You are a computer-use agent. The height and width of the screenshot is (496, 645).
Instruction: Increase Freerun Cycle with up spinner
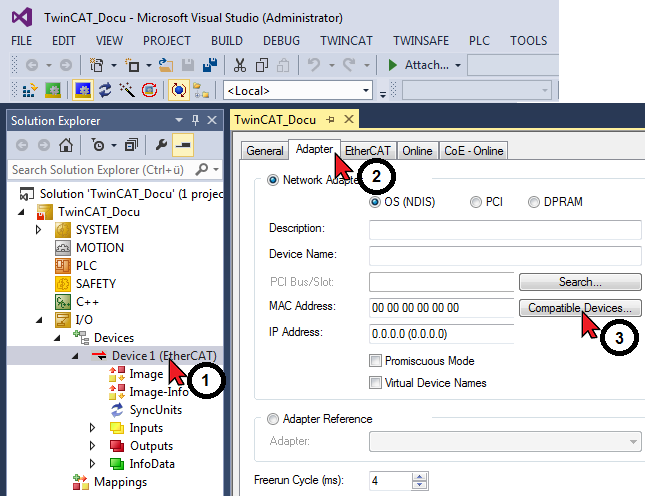tap(419, 477)
